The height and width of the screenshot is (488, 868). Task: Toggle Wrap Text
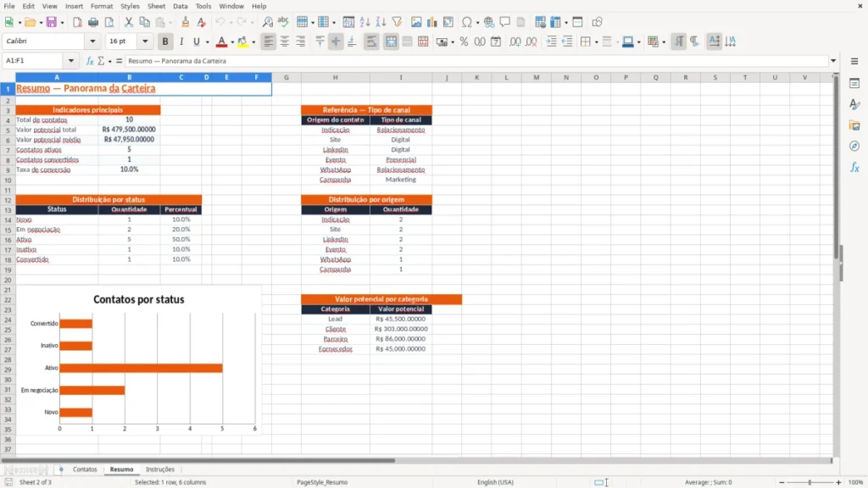click(371, 42)
